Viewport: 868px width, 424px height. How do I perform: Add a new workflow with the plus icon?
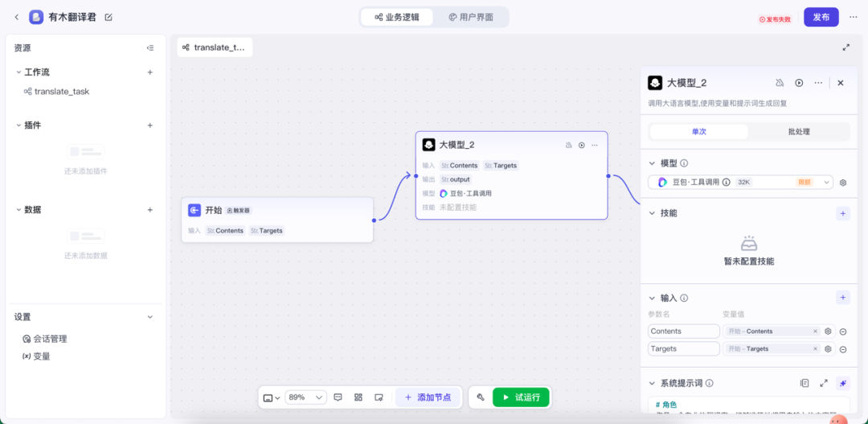tap(150, 72)
